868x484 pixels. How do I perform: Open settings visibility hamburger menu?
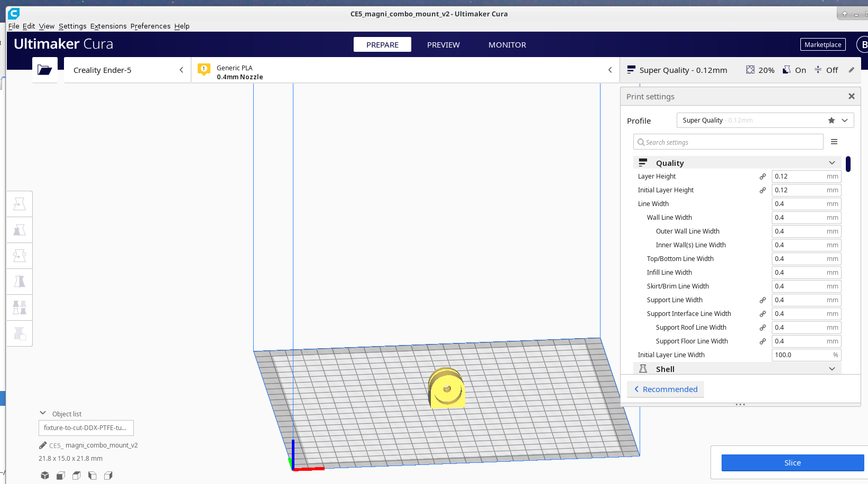point(834,142)
